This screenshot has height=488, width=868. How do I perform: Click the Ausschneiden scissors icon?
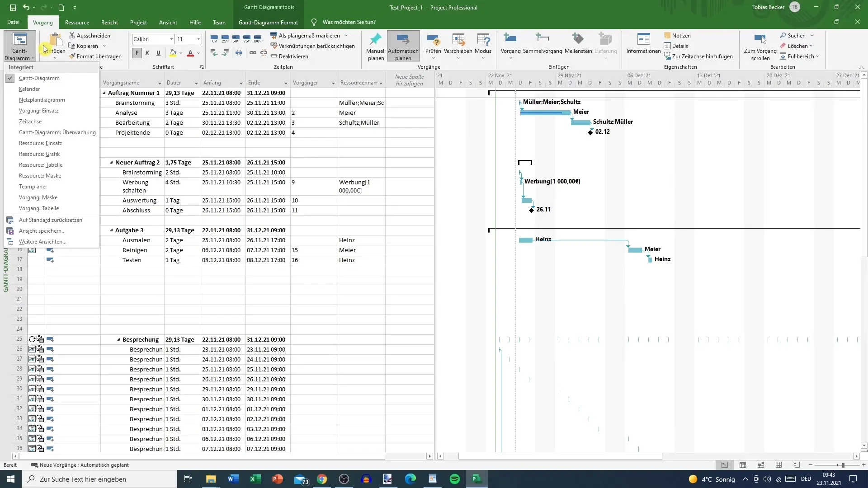pos(72,35)
